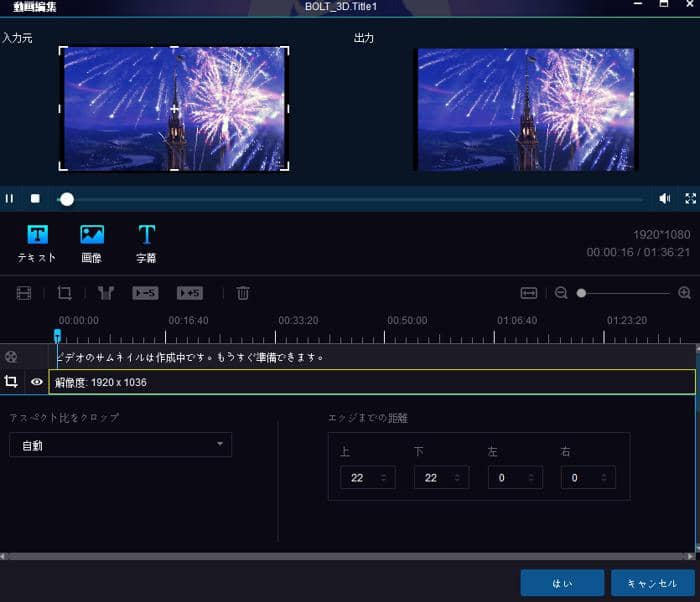Click the video thumbnail track message
The image size is (700, 602).
190,357
